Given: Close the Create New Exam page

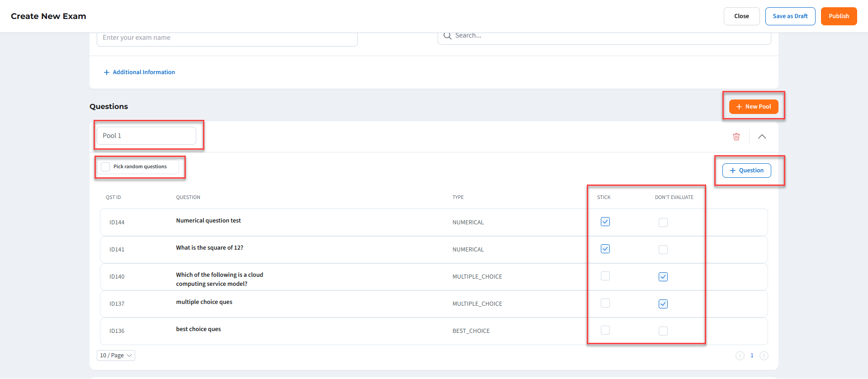Looking at the screenshot, I should 742,16.
